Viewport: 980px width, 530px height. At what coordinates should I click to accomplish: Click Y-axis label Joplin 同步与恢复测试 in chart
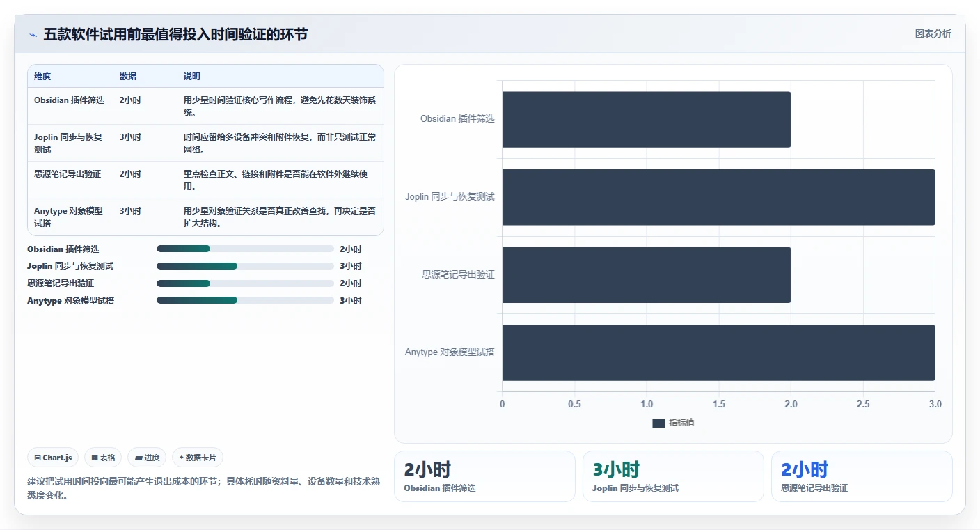pos(450,197)
